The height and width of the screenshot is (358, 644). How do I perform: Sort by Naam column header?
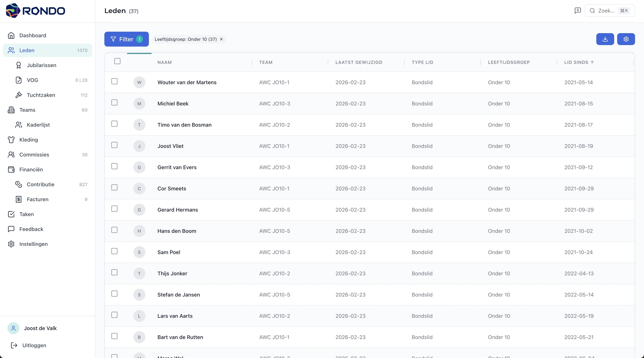point(165,62)
